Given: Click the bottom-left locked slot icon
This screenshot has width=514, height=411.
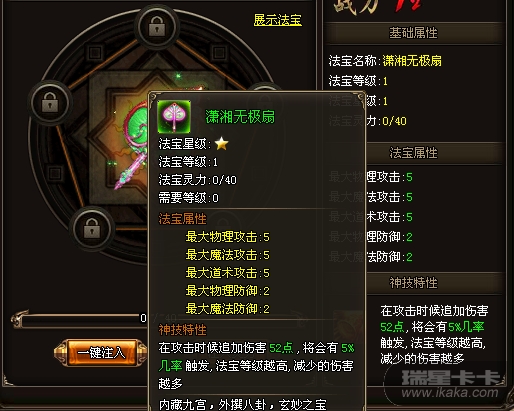Looking at the screenshot, I should [92, 228].
